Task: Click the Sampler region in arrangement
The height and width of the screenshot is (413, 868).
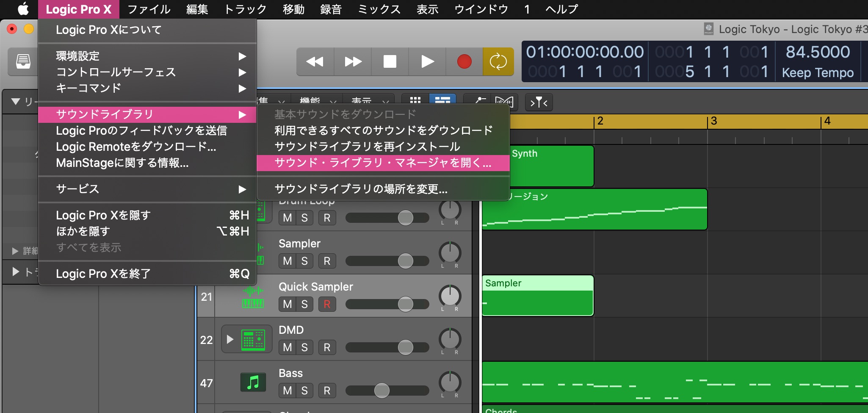Action: pos(538,296)
